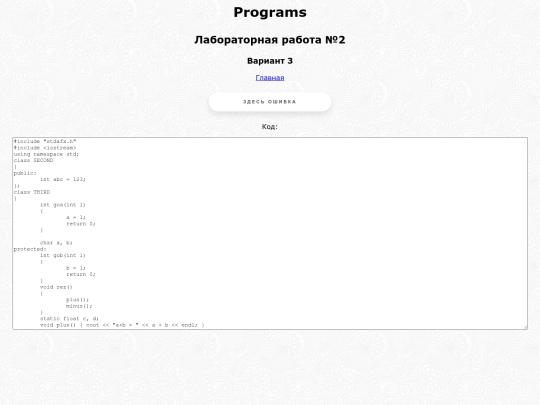Click the 'protected:' code line
The image size is (540, 405).
pos(30,249)
